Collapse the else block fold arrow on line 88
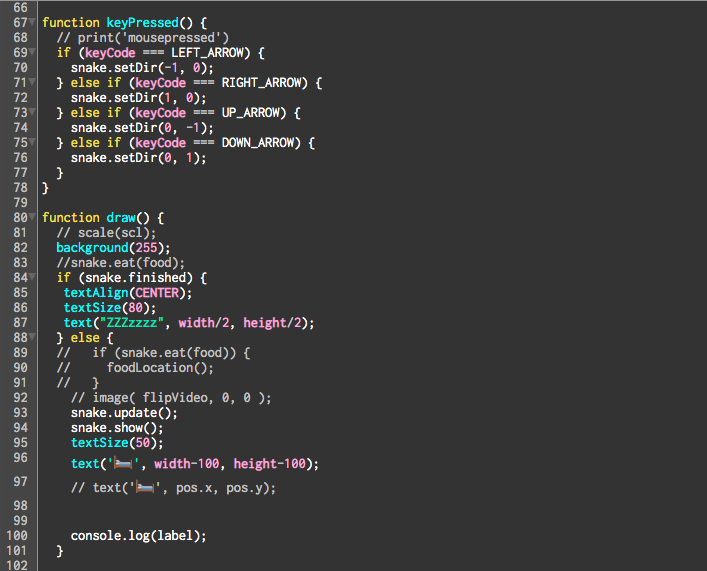 tap(32, 337)
